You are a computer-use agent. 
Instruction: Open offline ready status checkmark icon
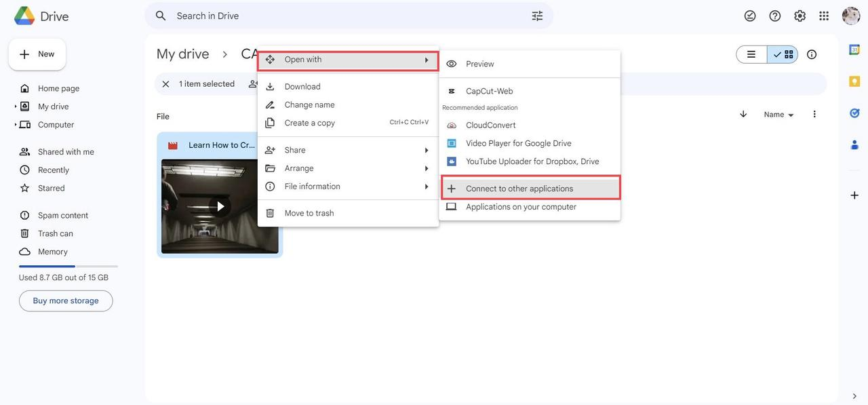tap(750, 16)
